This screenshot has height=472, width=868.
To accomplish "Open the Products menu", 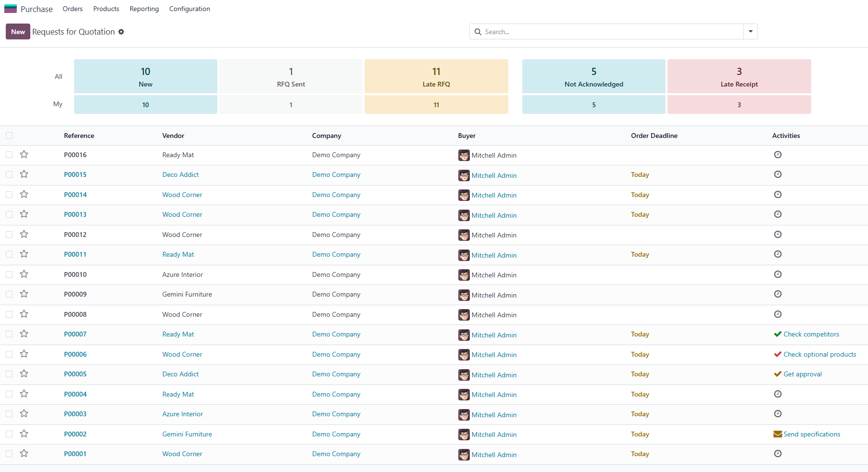I will click(106, 9).
